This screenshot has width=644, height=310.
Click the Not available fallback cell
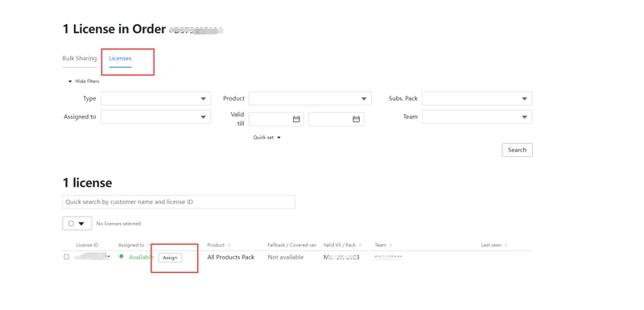pyautogui.click(x=286, y=257)
